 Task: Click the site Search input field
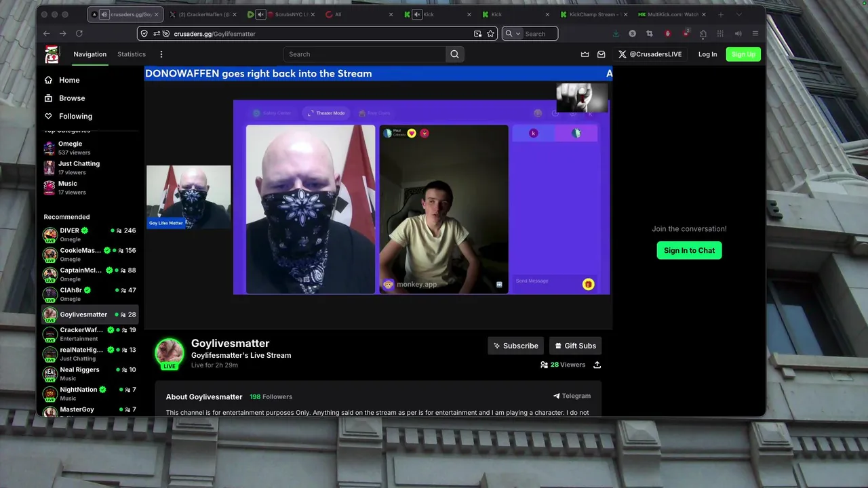point(365,54)
